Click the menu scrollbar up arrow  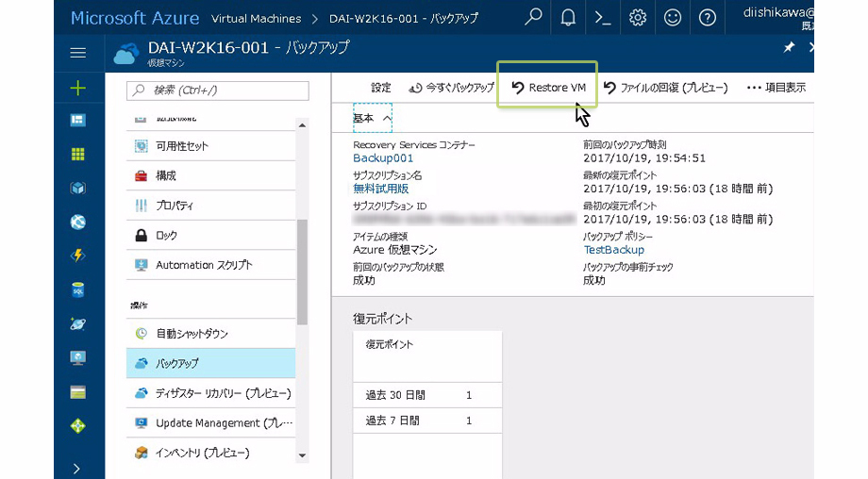pyautogui.click(x=302, y=125)
